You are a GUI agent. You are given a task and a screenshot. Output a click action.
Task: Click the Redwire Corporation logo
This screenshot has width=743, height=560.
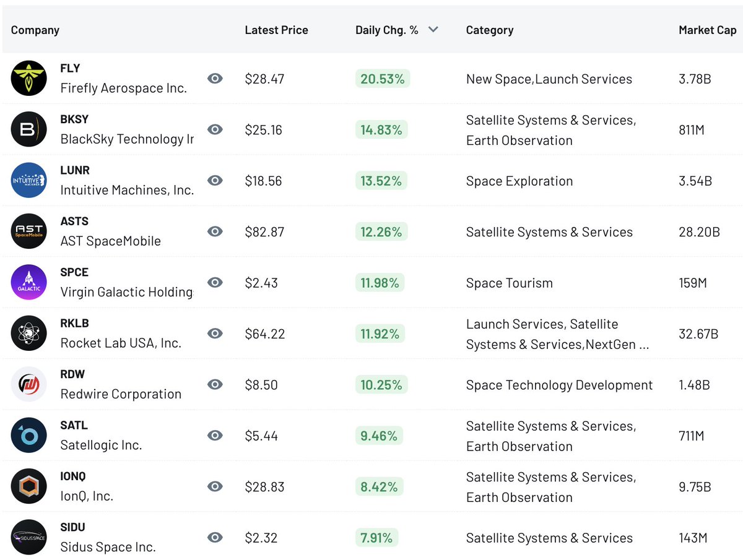[x=28, y=384]
